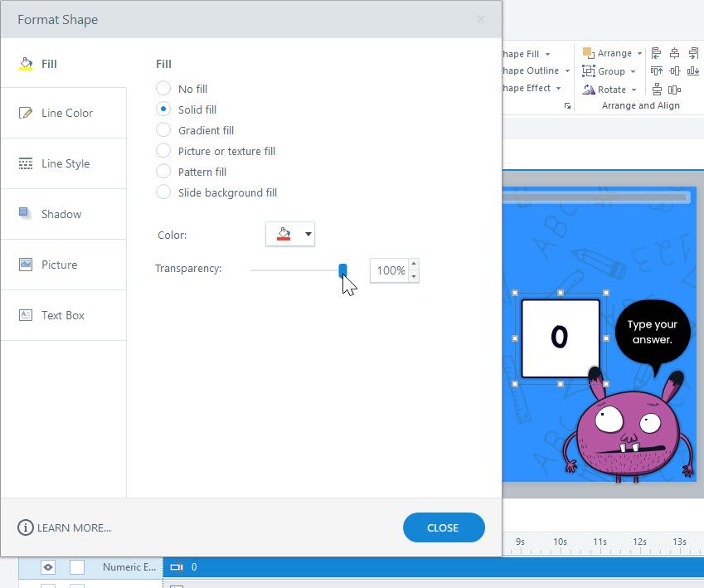Open the Picture tab
Screen dimensions: 704x588
tap(63, 265)
